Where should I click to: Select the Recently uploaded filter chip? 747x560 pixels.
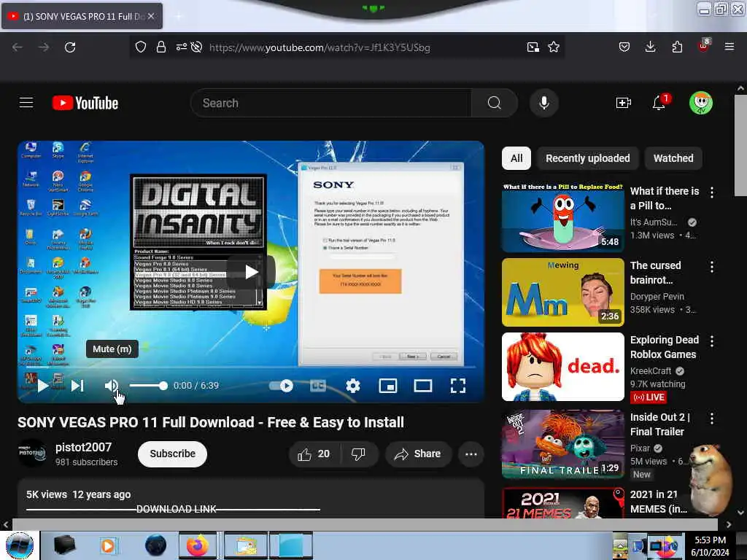[x=588, y=158]
